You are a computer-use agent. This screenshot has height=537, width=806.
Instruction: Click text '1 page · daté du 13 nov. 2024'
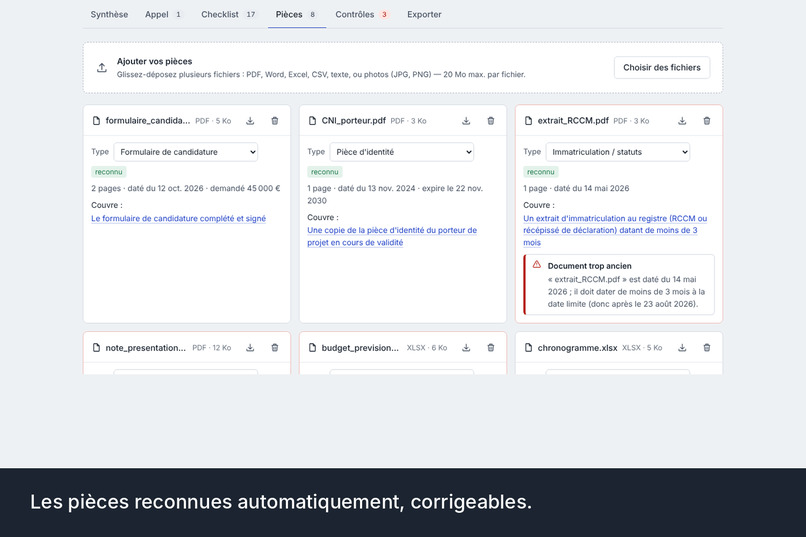[361, 188]
